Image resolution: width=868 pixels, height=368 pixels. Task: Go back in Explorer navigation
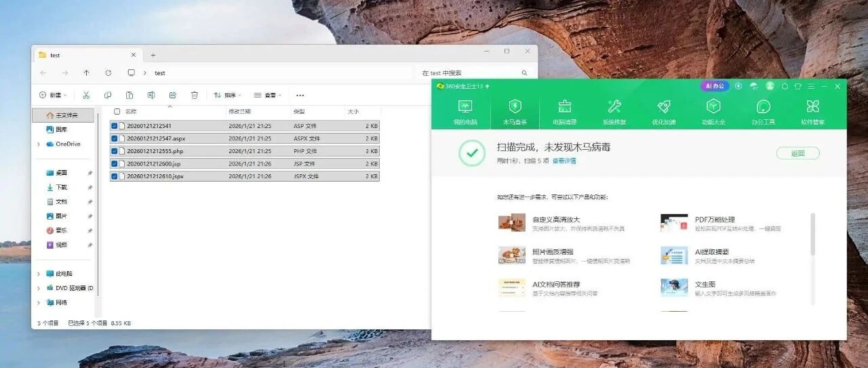click(x=43, y=73)
